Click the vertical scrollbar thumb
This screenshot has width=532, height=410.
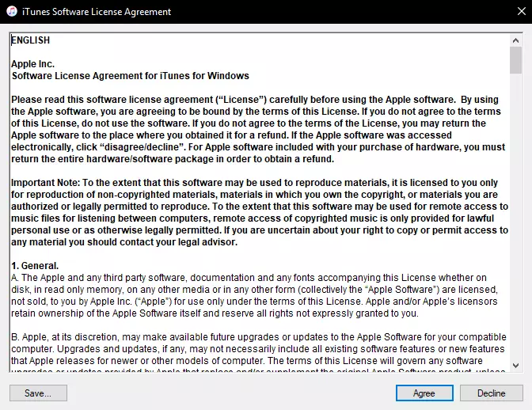pyautogui.click(x=515, y=60)
